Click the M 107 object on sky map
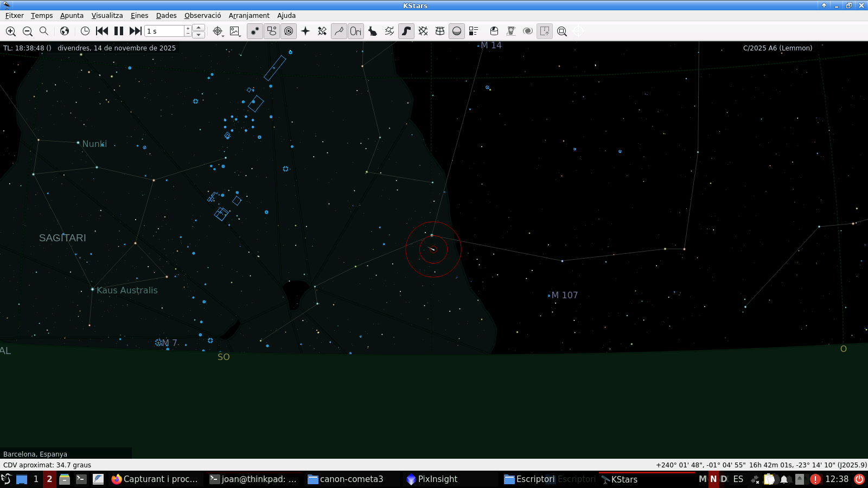This screenshot has height=488, width=868. pos(549,296)
